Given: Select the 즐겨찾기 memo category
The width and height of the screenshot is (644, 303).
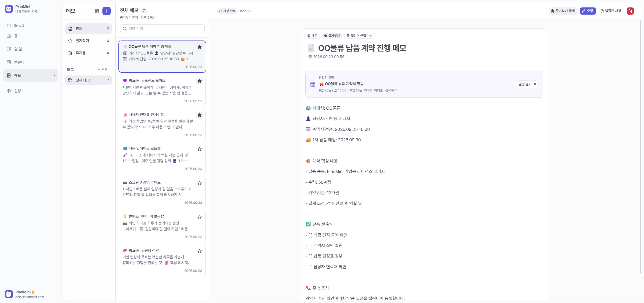Looking at the screenshot, I should point(88,41).
